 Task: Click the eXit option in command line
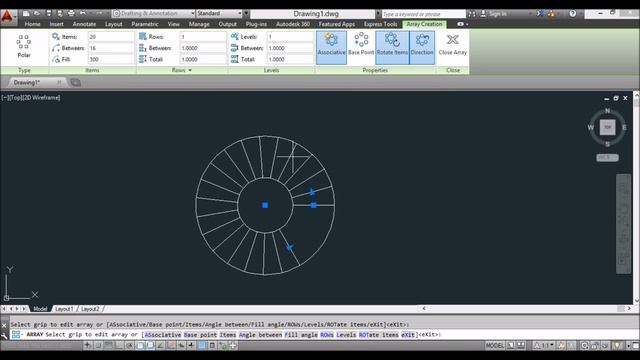[x=408, y=335]
